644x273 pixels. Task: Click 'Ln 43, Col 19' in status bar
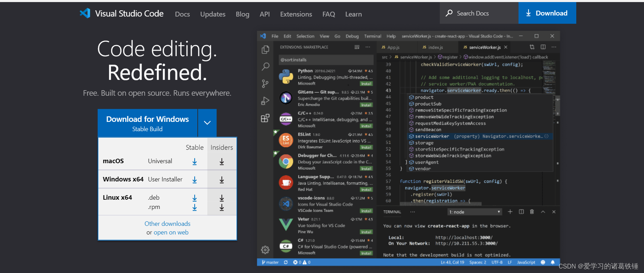click(x=452, y=262)
